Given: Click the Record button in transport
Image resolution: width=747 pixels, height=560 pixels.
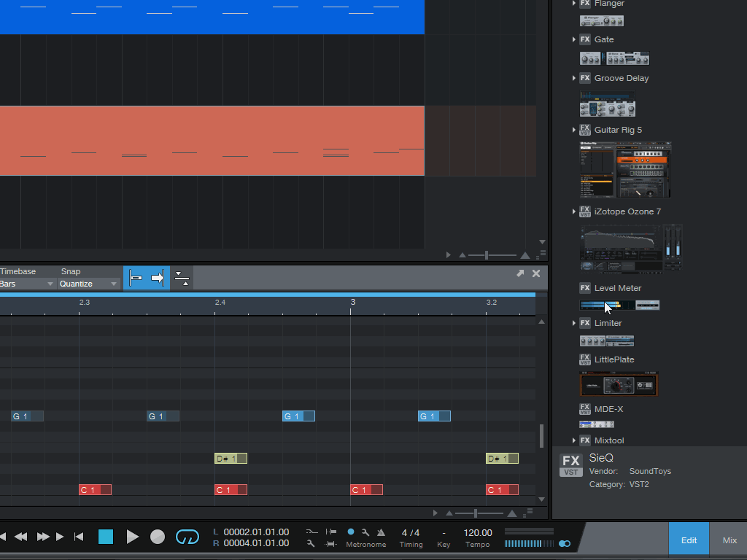Looking at the screenshot, I should point(158,537).
